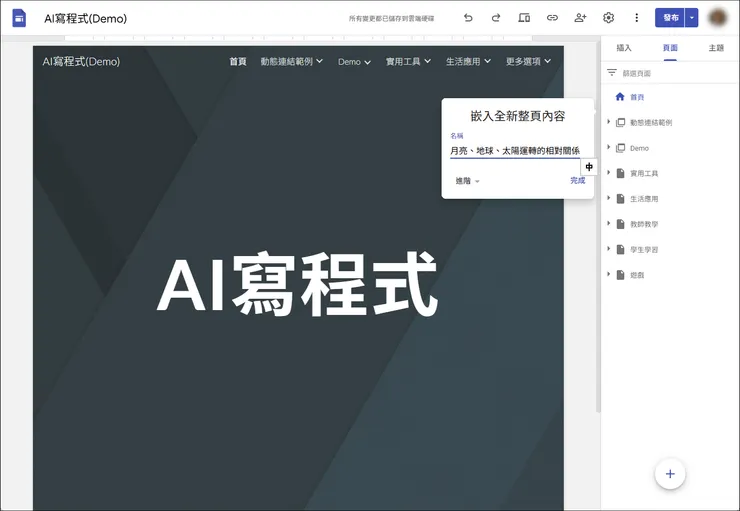The width and height of the screenshot is (740, 511).
Task: Click the 發布 publish button
Action: click(x=670, y=18)
